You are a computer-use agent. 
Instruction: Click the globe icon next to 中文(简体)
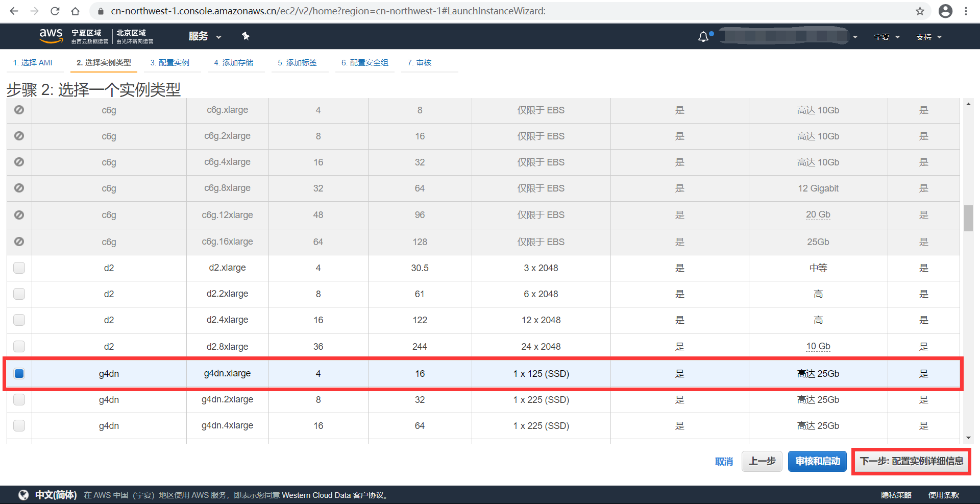click(x=23, y=494)
